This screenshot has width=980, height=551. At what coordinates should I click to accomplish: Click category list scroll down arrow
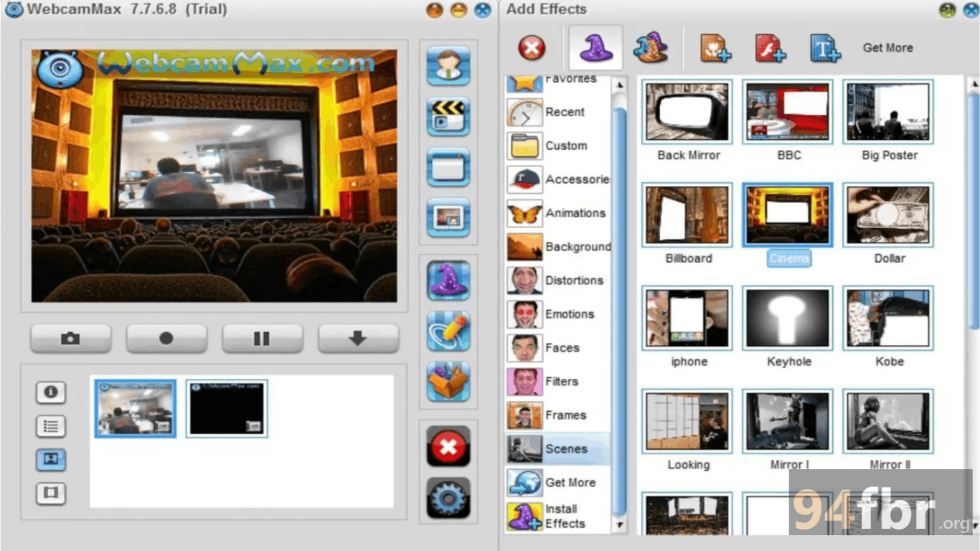tap(620, 525)
